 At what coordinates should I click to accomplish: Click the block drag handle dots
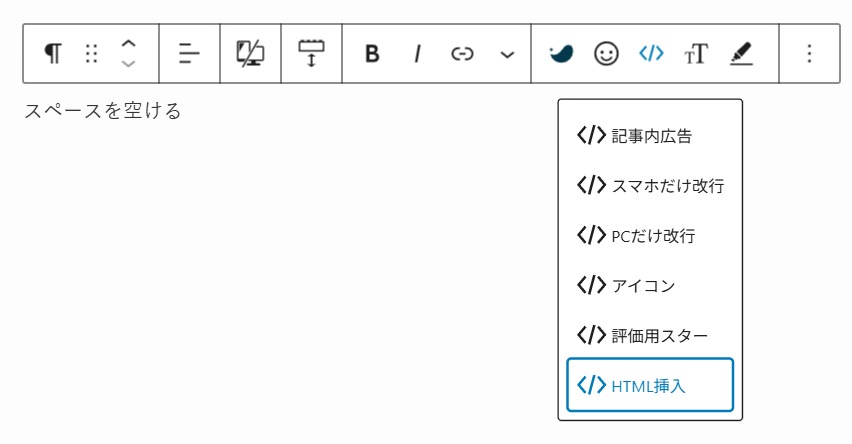pyautogui.click(x=91, y=54)
